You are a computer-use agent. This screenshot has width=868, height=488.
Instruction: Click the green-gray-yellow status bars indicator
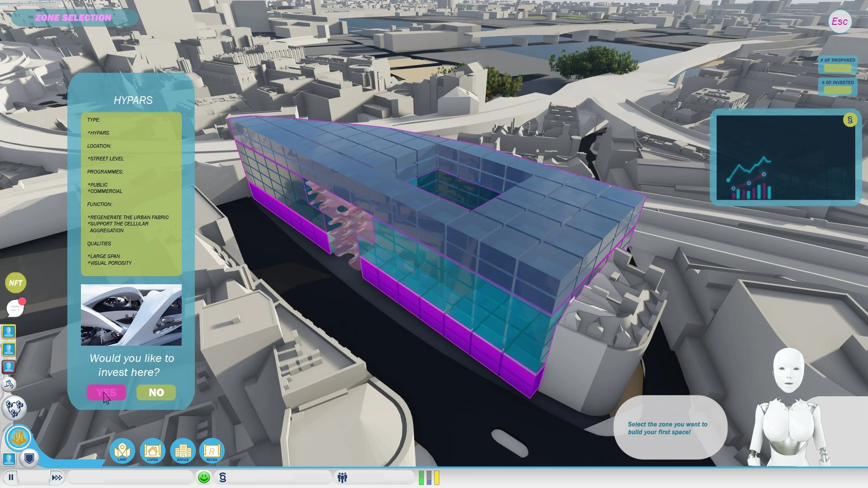429,478
